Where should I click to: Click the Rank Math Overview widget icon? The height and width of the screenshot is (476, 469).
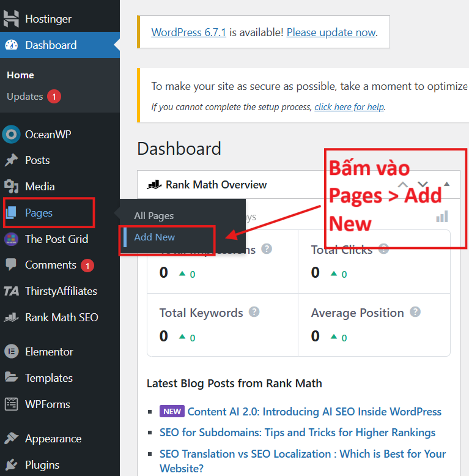pos(154,184)
